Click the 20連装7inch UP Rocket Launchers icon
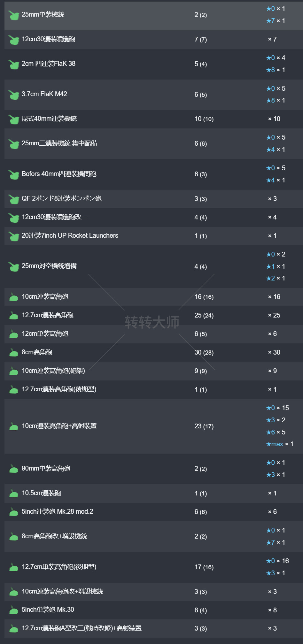303x644 pixels. 13,236
